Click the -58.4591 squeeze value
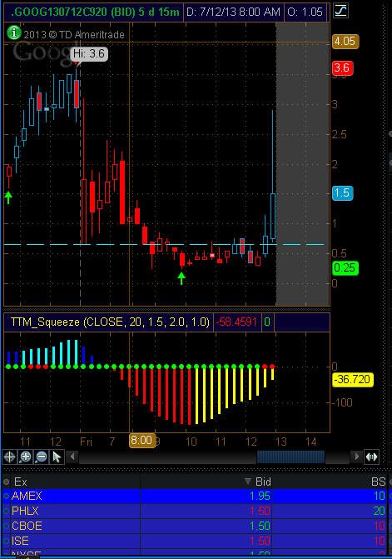This screenshot has height=559, width=392. (x=236, y=322)
